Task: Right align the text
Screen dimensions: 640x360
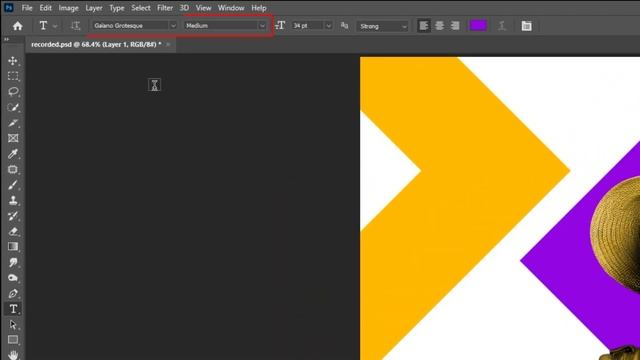Action: 455,26
